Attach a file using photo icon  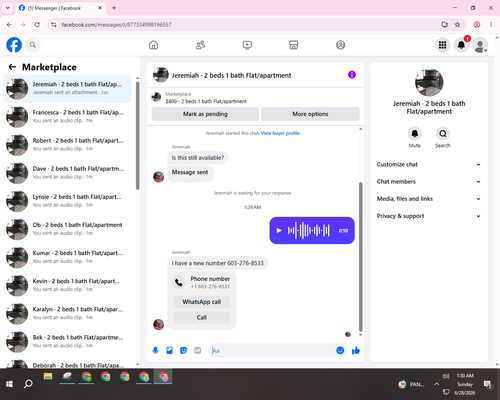pyautogui.click(x=169, y=350)
